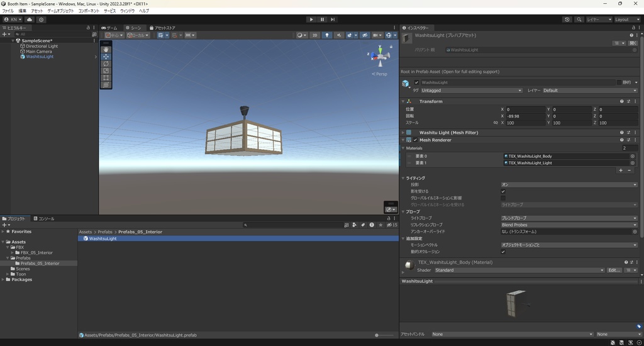The height and width of the screenshot is (346, 644).
Task: Click scene orientation gizmo
Action: pyautogui.click(x=380, y=56)
